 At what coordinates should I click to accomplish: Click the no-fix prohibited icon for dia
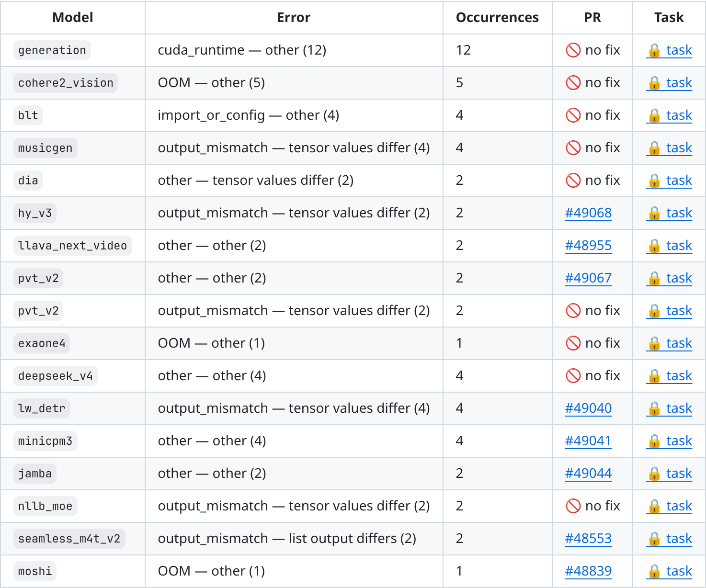(573, 181)
